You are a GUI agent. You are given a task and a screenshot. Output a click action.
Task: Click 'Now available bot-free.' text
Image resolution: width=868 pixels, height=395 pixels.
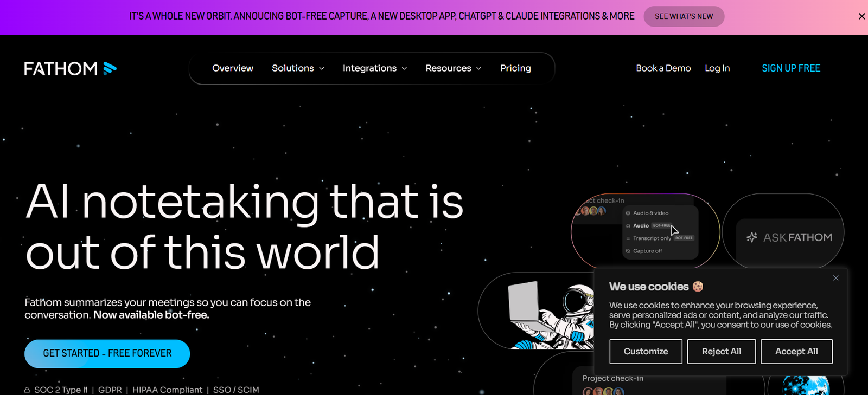[151, 315]
